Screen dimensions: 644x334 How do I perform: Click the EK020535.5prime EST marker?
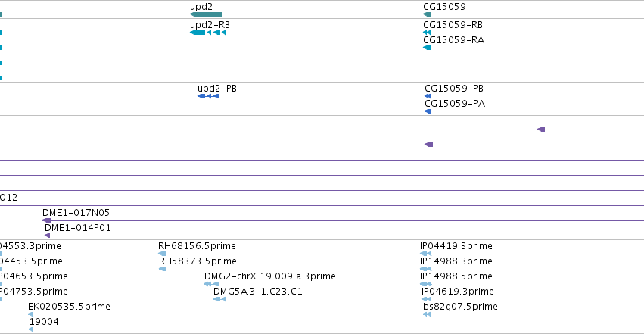tap(30, 314)
